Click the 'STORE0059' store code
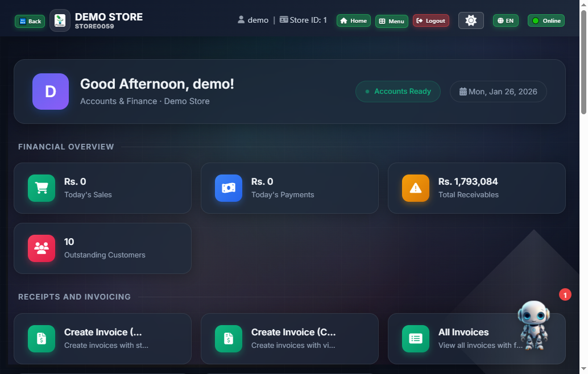This screenshot has width=588, height=374. click(94, 27)
